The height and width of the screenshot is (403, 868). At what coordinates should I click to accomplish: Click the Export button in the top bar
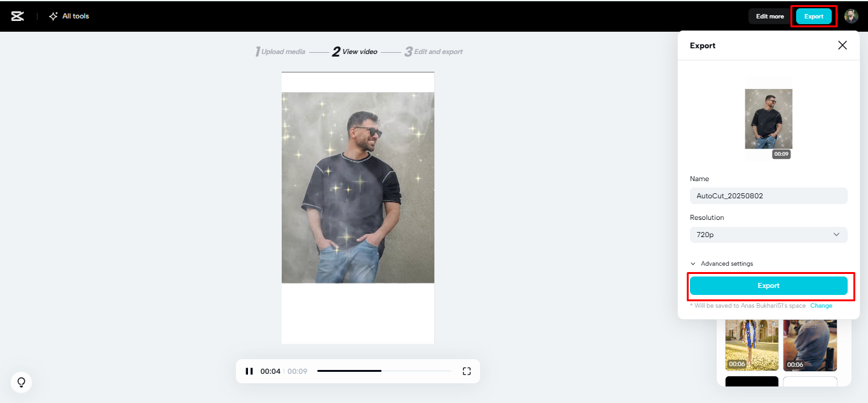813,17
